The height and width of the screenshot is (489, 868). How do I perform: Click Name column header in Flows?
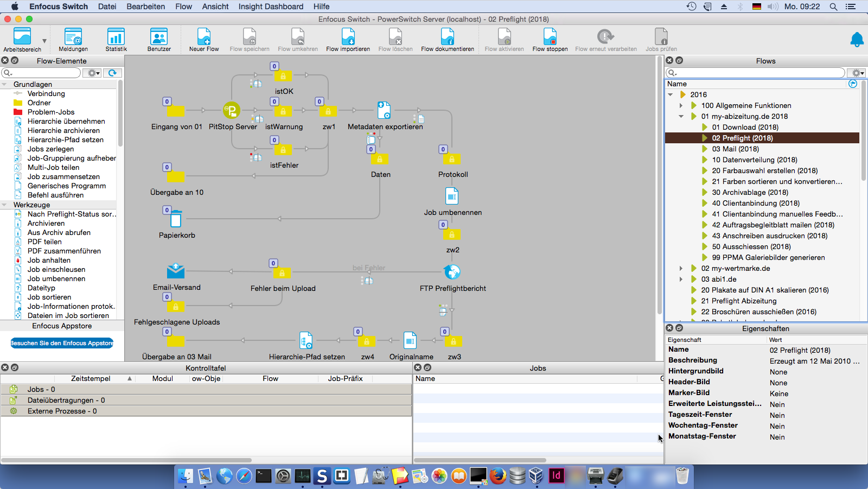(677, 84)
